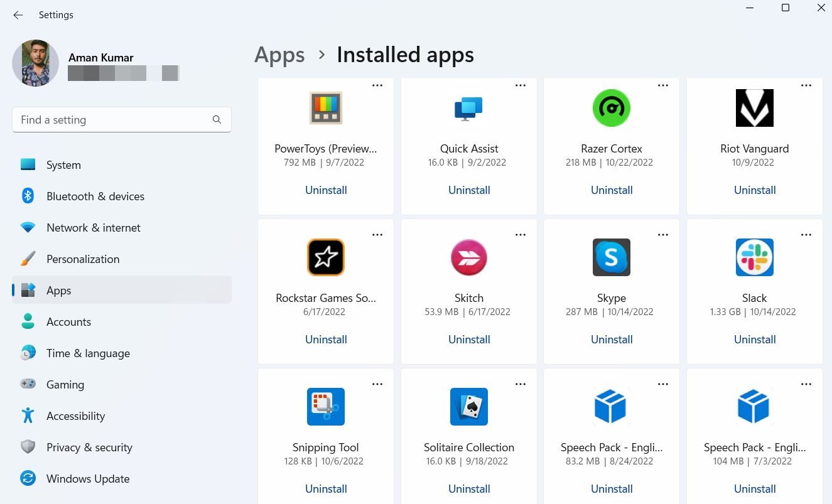Click the 104 MB Speech Pack icon
Image resolution: width=832 pixels, height=504 pixels.
point(755,407)
